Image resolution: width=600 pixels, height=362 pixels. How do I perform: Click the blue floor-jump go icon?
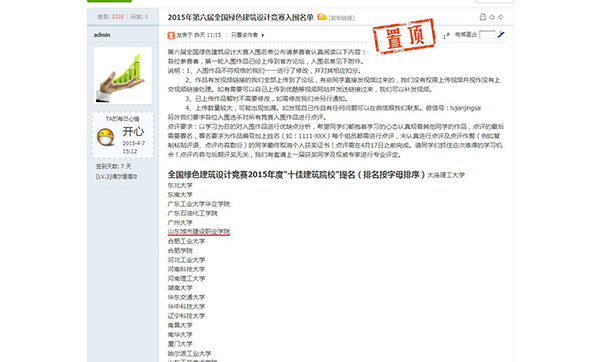point(501,35)
